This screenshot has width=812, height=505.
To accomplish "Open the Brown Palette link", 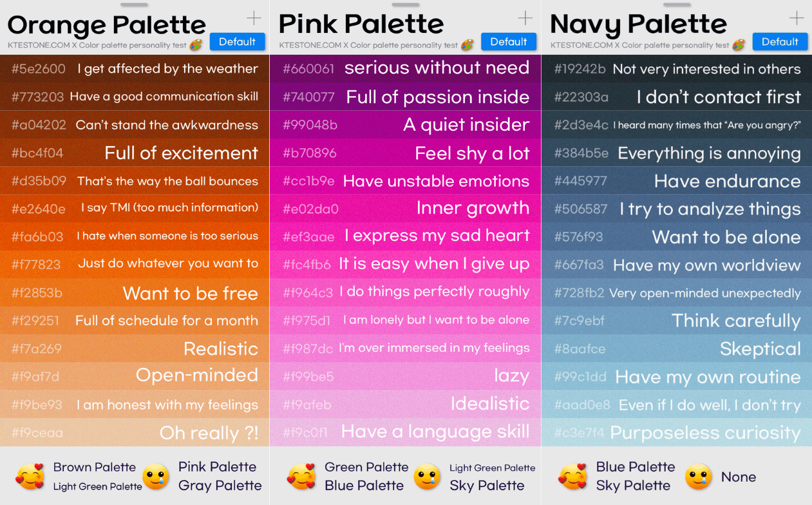I will coord(95,467).
